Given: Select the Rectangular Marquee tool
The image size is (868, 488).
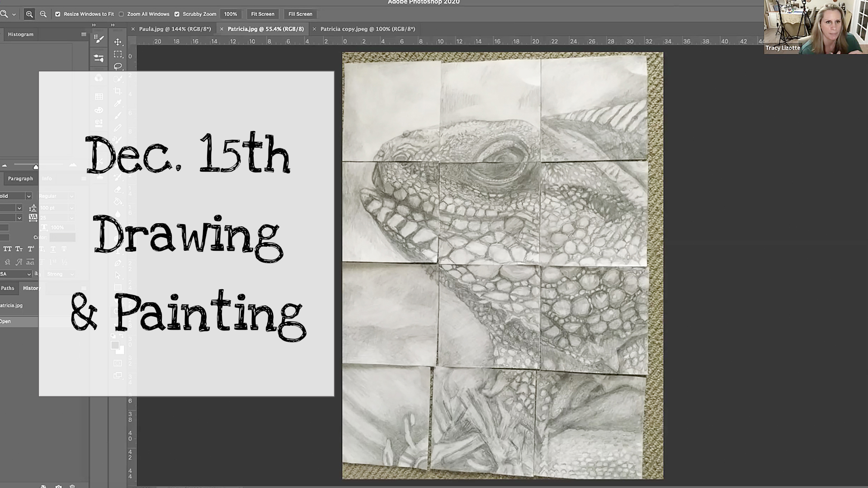Looking at the screenshot, I should coord(118,54).
